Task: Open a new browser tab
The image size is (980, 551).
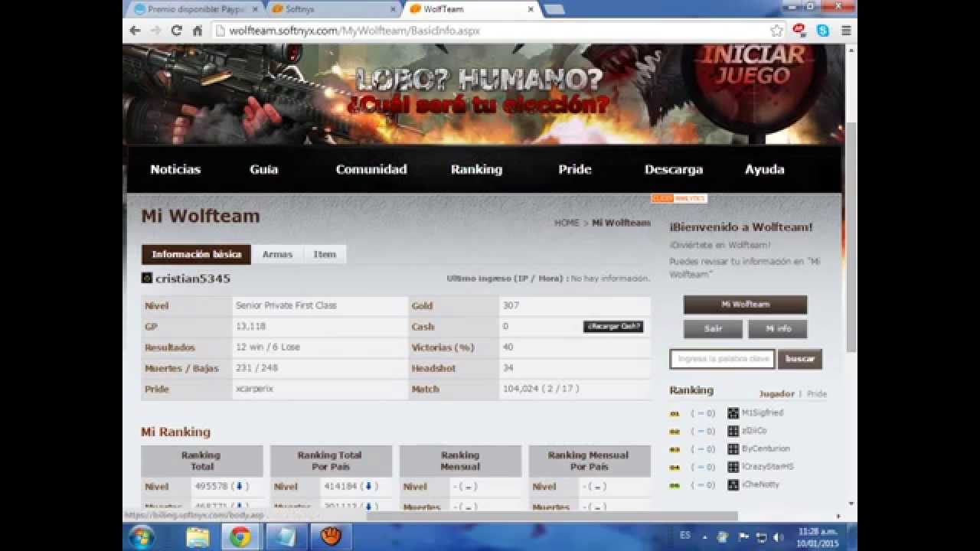Action: pyautogui.click(x=554, y=9)
